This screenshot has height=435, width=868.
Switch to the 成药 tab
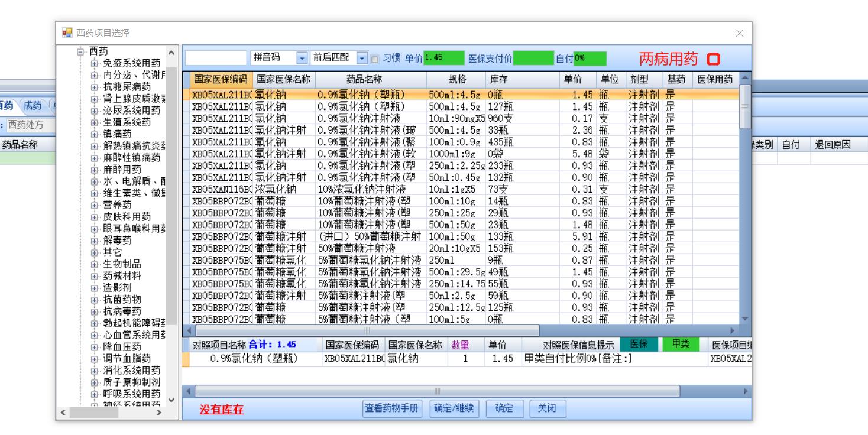click(33, 106)
